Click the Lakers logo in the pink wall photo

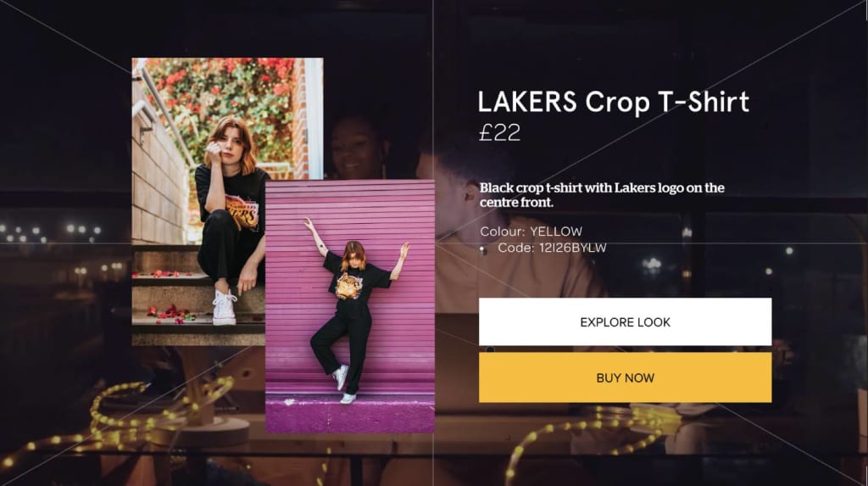point(349,287)
